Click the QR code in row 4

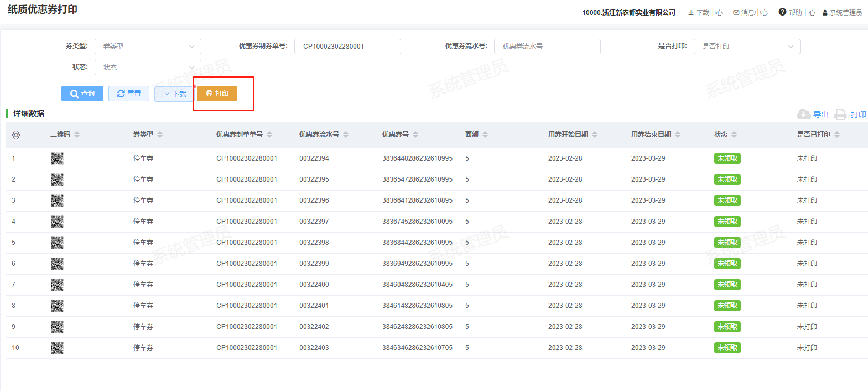(57, 222)
